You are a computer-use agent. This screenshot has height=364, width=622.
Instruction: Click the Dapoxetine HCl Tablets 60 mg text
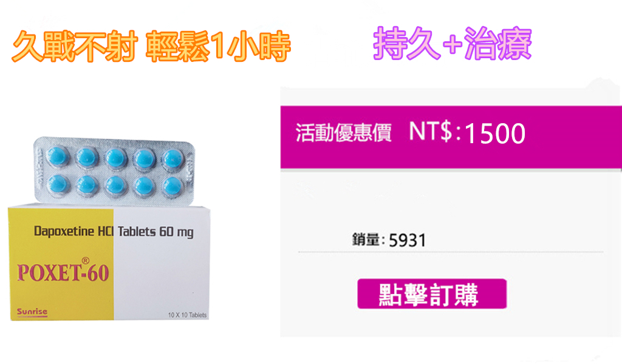pyautogui.click(x=114, y=231)
